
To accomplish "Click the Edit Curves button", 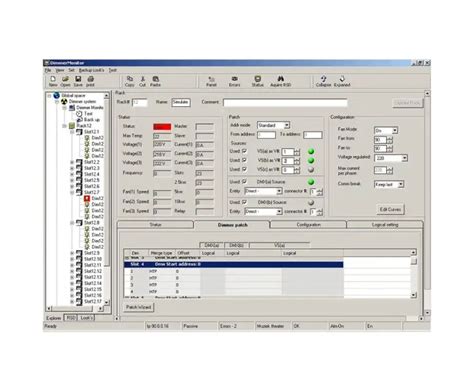I will coord(390,209).
